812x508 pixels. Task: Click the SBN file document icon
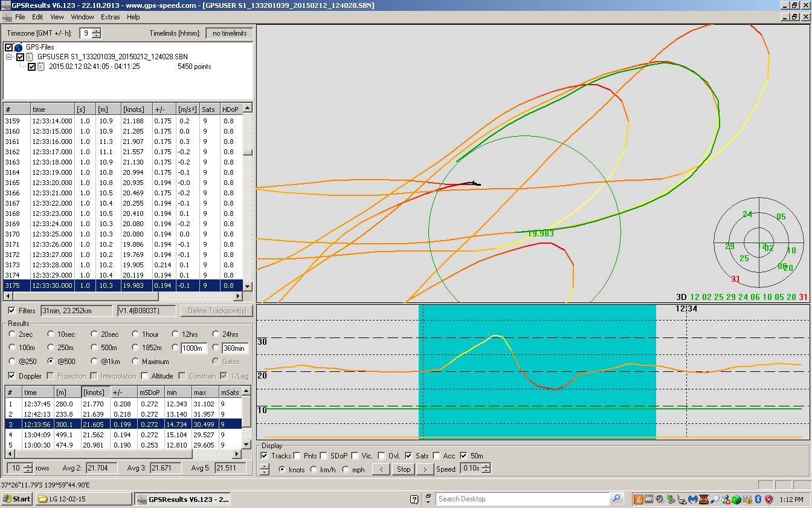pyautogui.click(x=29, y=57)
